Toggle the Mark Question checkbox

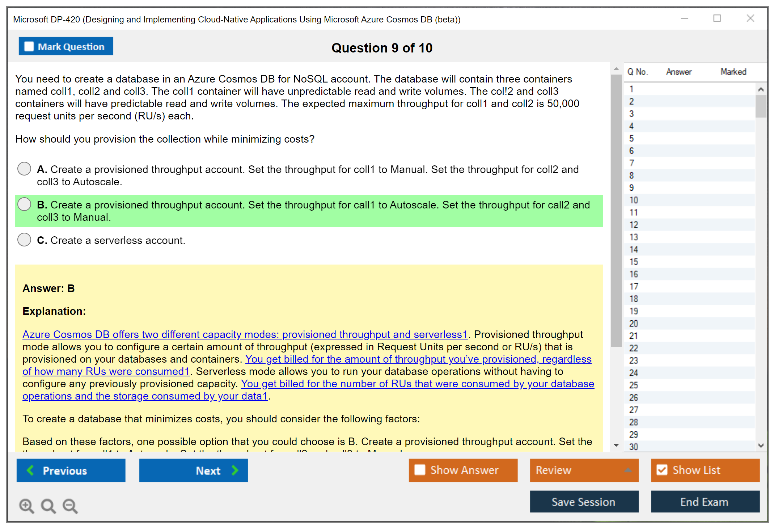(x=29, y=47)
